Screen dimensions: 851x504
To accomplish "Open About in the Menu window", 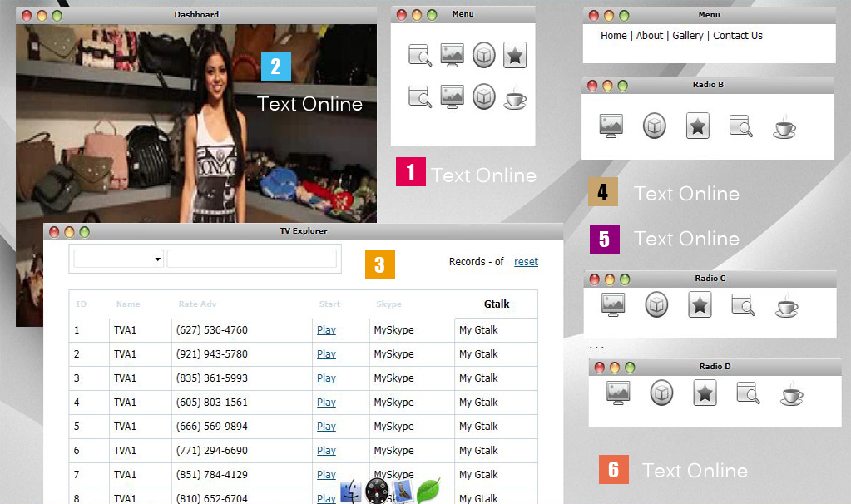I will coord(650,35).
